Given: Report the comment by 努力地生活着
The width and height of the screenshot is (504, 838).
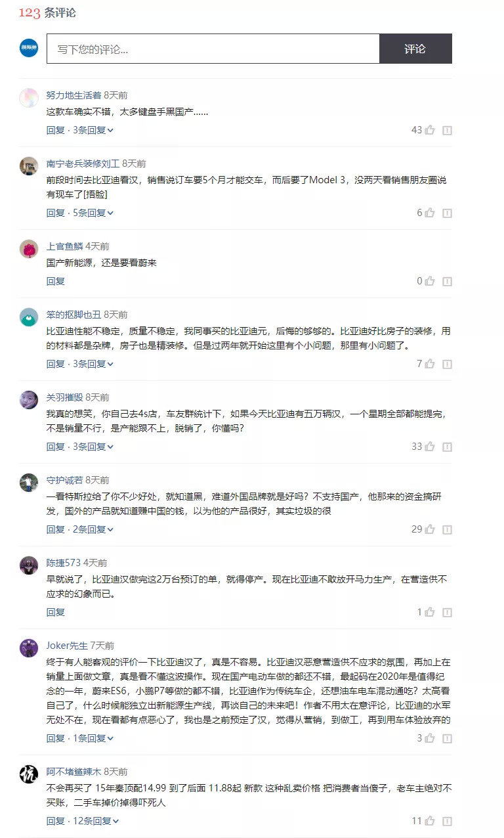Looking at the screenshot, I should click(x=447, y=130).
